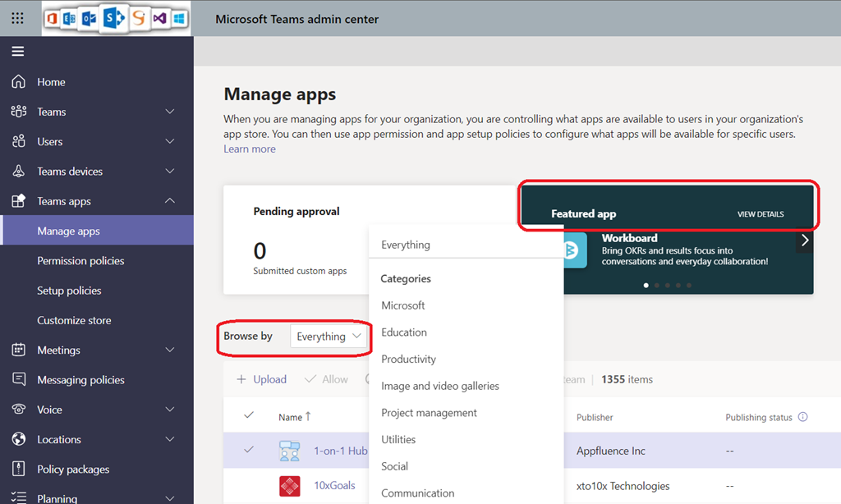
Task: Select Productivity from the categories list
Action: (x=408, y=359)
